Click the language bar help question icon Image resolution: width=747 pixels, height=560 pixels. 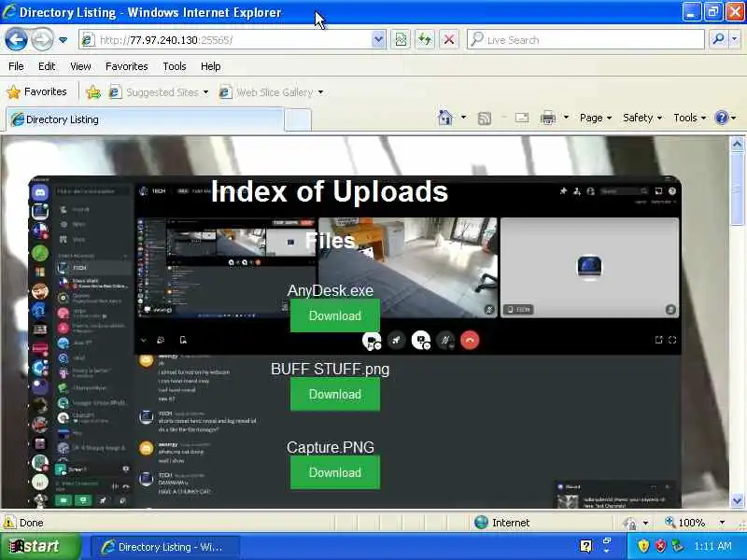[x=586, y=546]
